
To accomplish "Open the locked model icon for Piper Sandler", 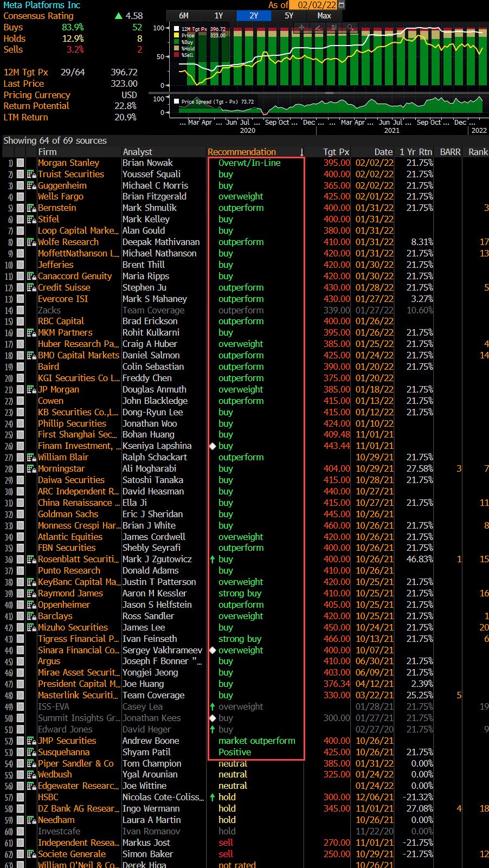I will click(x=31, y=764).
